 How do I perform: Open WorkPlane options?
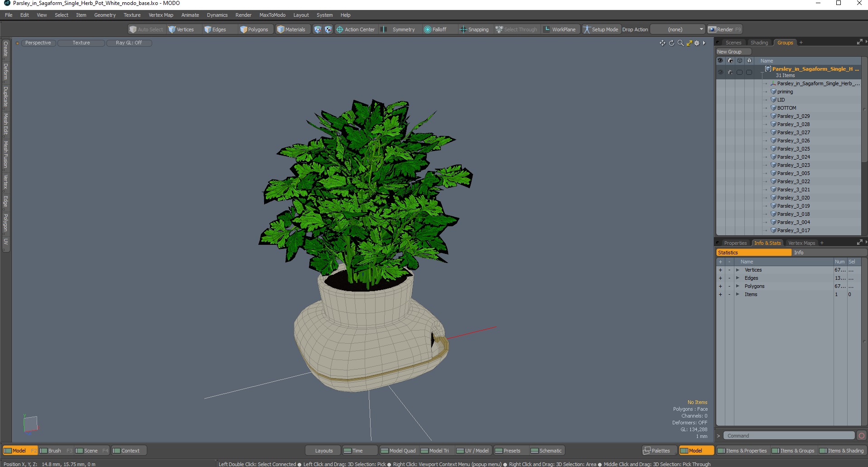[x=560, y=29]
